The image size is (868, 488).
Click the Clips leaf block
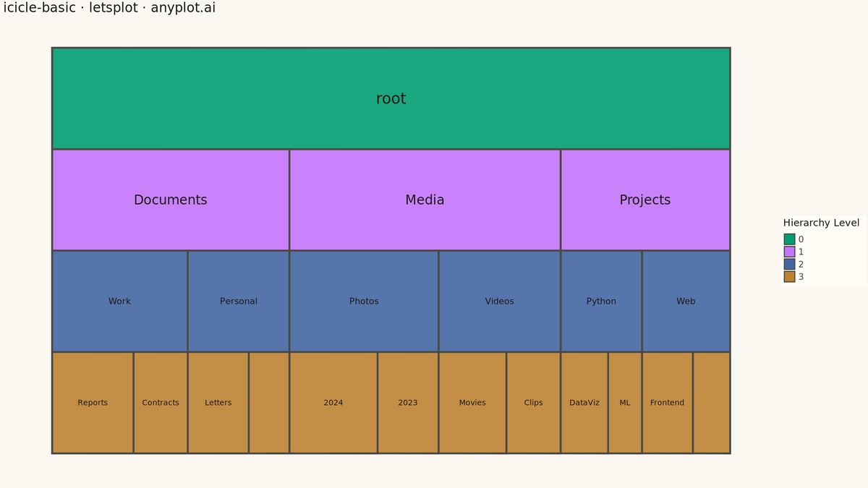pyautogui.click(x=534, y=403)
